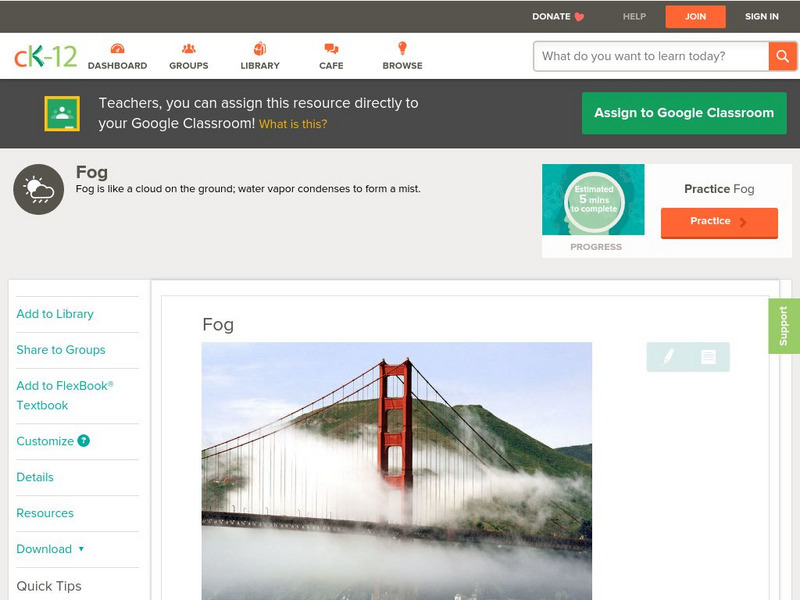Click the Quick Tips heading
Image resolution: width=800 pixels, height=600 pixels.
pos(49,586)
